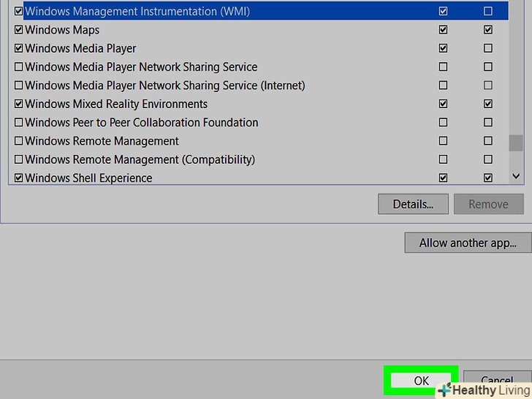Enable Windows Media Player Network Sharing Service checkbox

[x=19, y=66]
